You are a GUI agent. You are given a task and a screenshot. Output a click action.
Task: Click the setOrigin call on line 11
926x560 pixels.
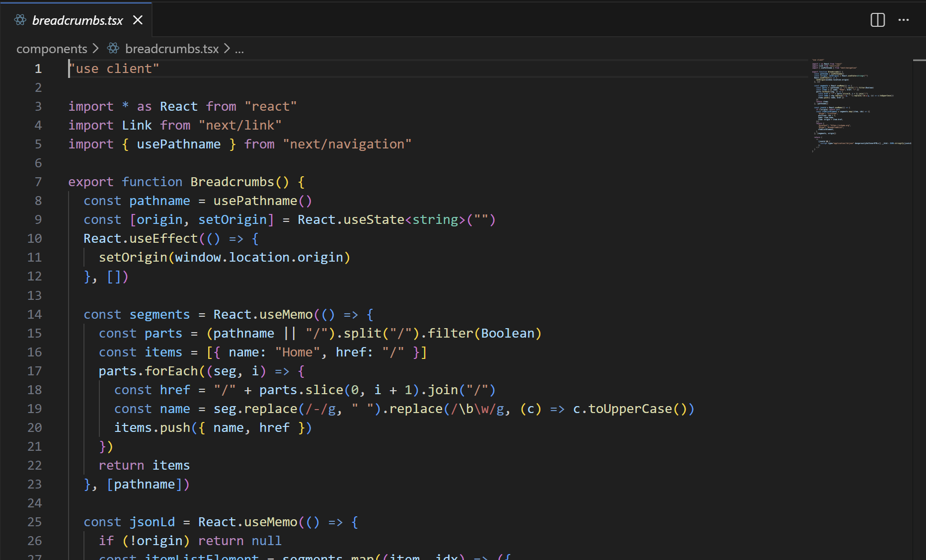pyautogui.click(x=133, y=258)
